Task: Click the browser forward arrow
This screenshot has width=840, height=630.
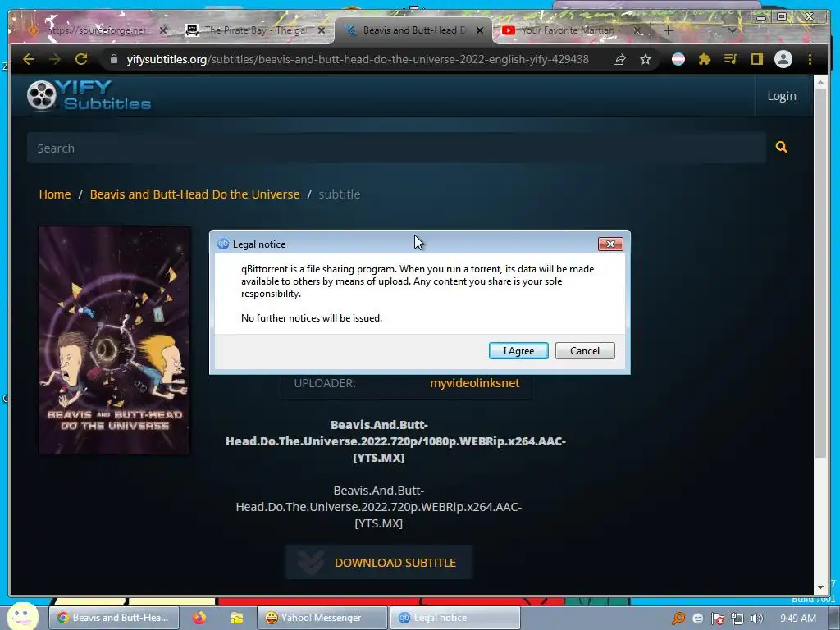Action: pyautogui.click(x=55, y=59)
